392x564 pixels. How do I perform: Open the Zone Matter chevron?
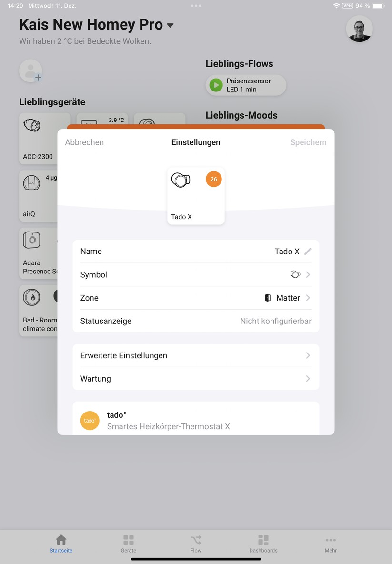(308, 298)
